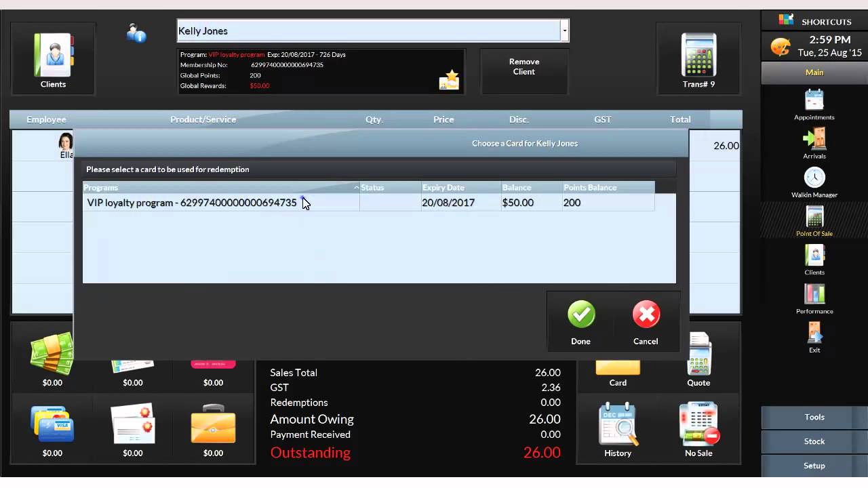Click the Employee column header
The height and width of the screenshot is (488, 868).
coord(46,119)
